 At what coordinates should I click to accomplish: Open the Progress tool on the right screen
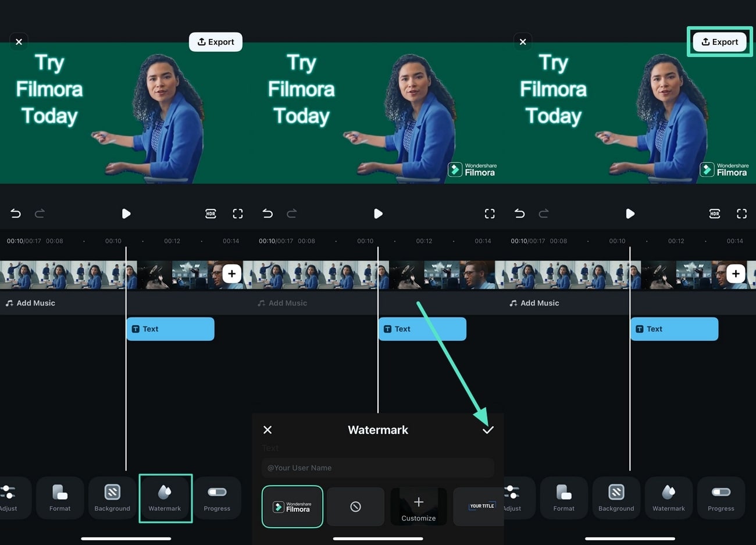[721, 498]
